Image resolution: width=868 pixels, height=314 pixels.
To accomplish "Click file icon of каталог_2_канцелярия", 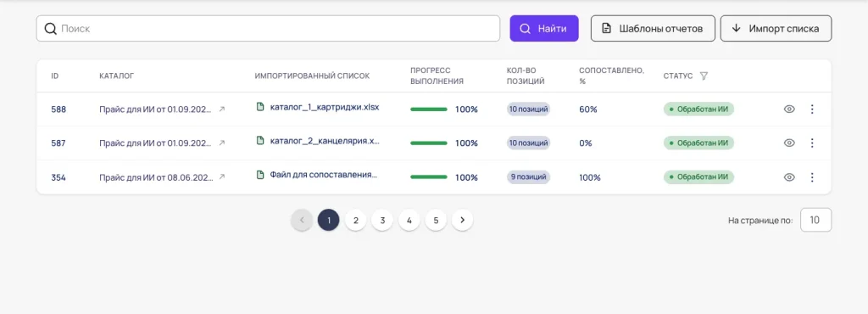I will pyautogui.click(x=259, y=141).
